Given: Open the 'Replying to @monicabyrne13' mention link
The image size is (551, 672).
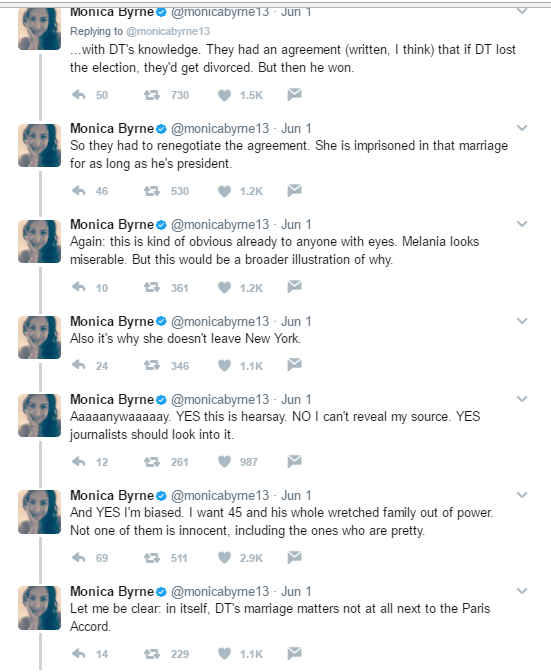Looking at the screenshot, I should (x=168, y=31).
